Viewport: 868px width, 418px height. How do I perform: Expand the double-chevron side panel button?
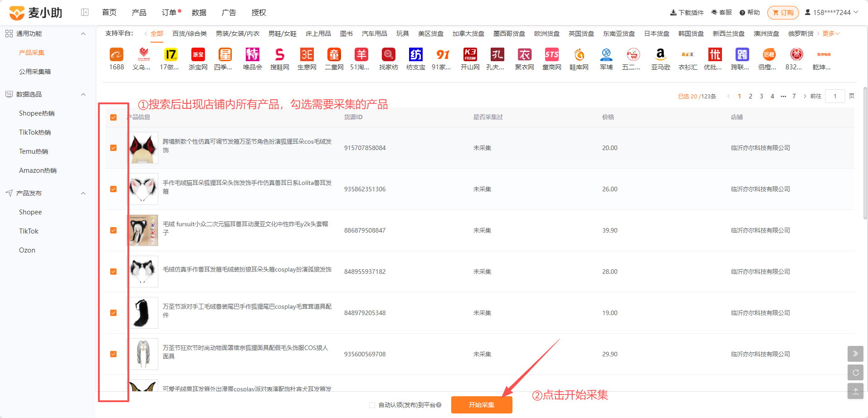[855, 354]
